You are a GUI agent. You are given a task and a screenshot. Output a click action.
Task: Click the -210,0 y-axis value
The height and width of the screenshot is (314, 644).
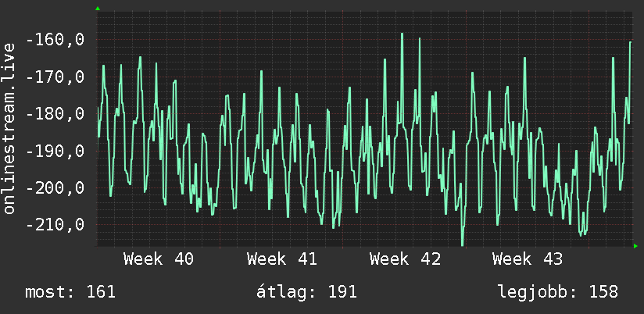click(55, 225)
